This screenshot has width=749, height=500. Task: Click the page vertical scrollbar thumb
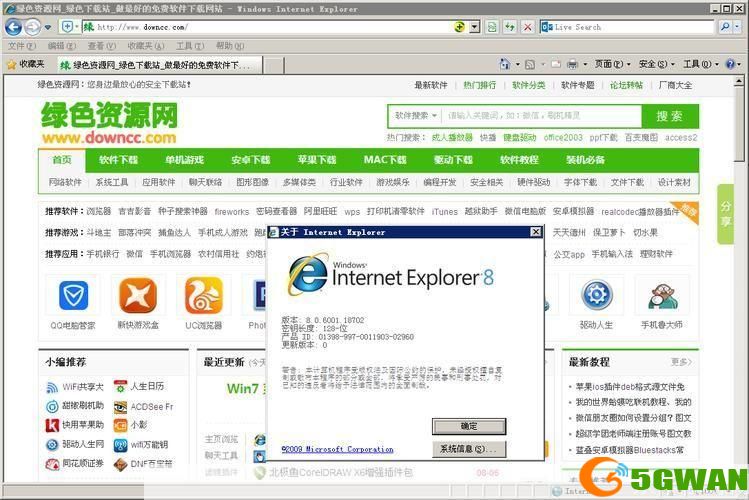(739, 124)
